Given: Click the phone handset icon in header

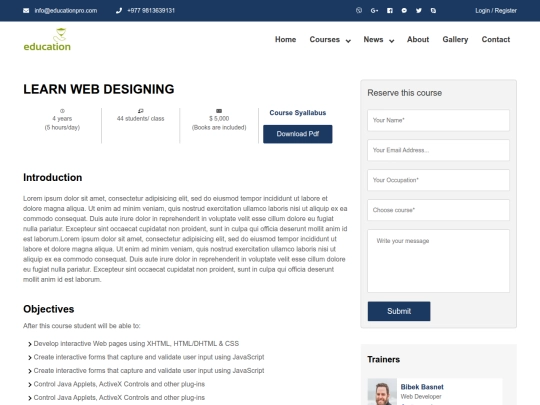Looking at the screenshot, I should click(119, 11).
